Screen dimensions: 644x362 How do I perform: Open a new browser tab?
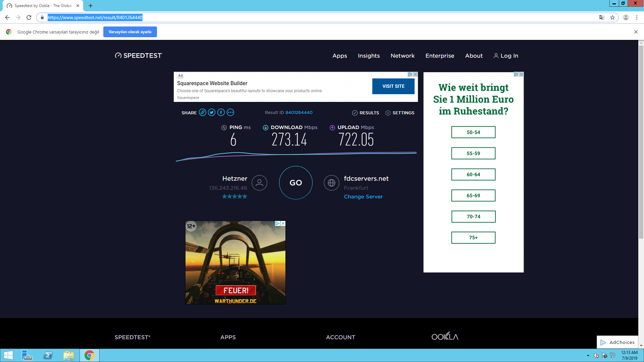coord(91,6)
